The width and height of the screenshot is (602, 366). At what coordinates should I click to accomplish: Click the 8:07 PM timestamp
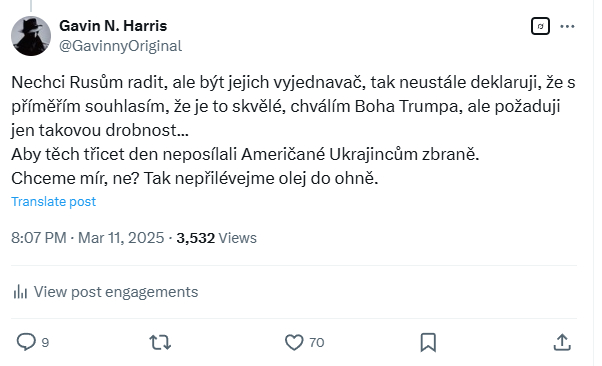point(38,238)
